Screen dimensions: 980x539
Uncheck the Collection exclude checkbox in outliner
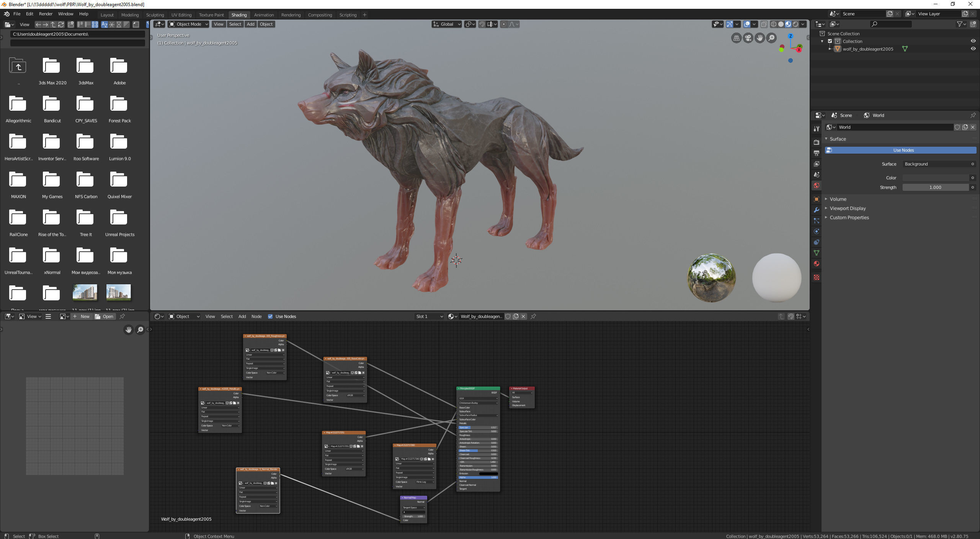pos(830,41)
